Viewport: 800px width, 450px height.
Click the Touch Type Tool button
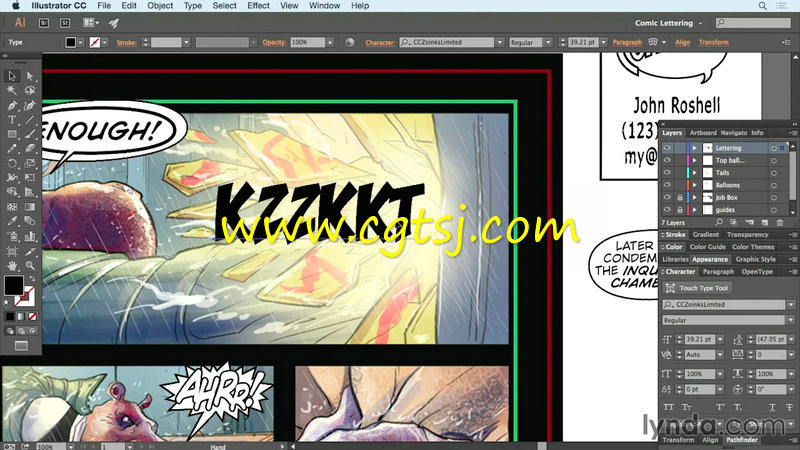coord(697,288)
